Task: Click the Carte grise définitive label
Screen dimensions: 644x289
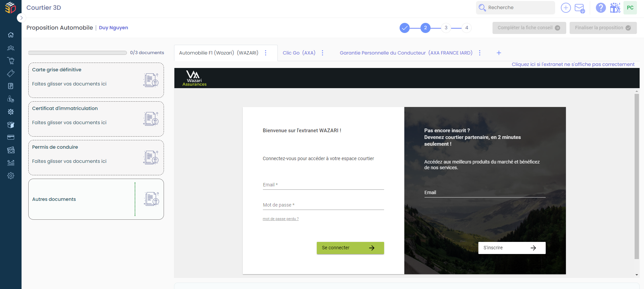Action: click(57, 70)
